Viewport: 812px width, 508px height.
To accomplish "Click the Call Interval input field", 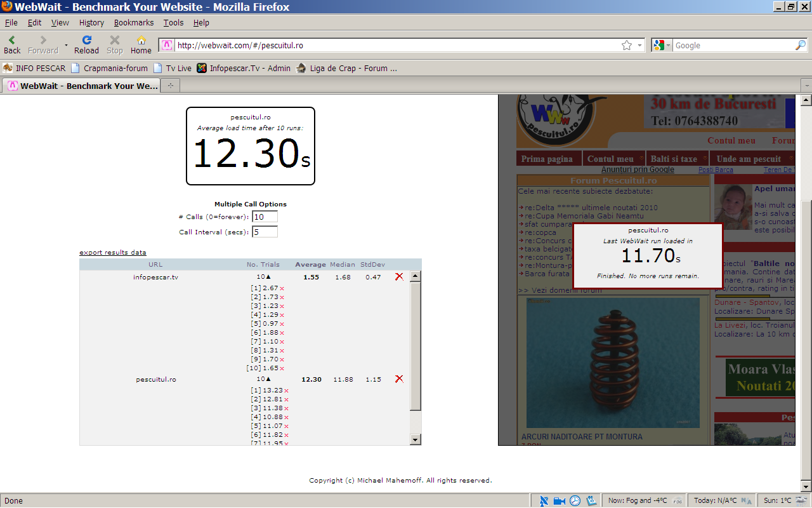I will tap(265, 232).
